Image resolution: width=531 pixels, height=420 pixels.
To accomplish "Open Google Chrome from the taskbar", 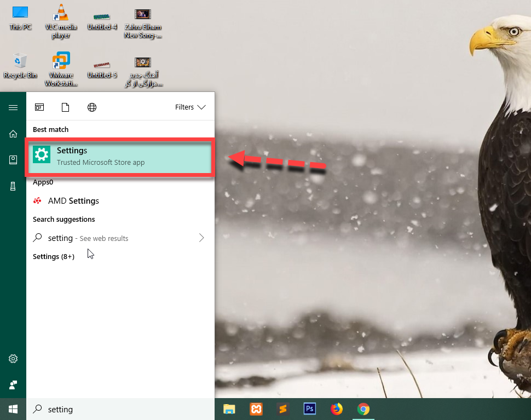I will pyautogui.click(x=363, y=409).
